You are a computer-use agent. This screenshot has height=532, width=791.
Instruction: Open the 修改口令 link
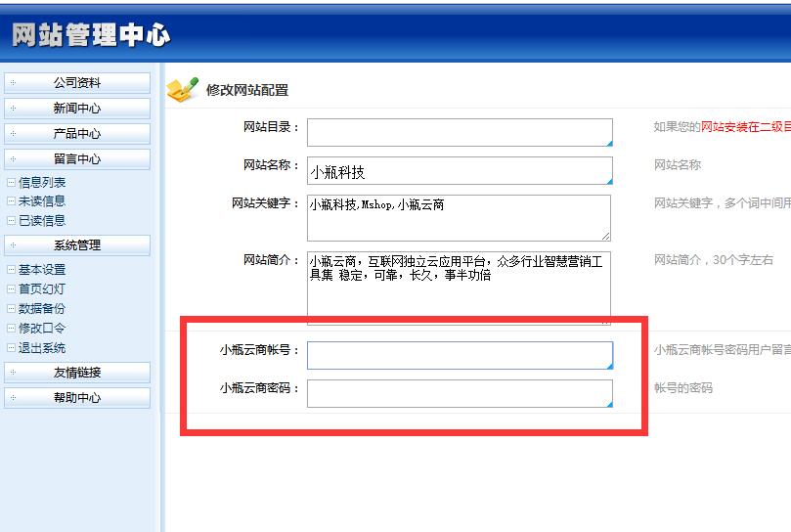(42, 328)
